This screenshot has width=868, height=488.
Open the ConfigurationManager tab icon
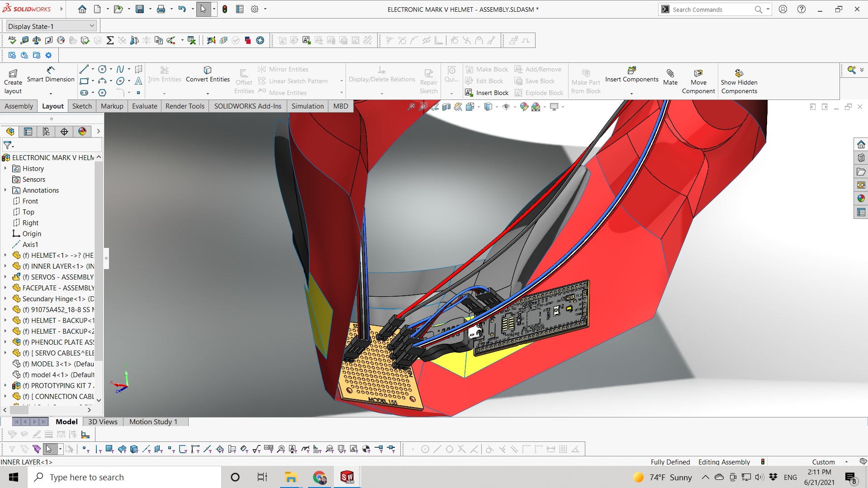tap(46, 132)
